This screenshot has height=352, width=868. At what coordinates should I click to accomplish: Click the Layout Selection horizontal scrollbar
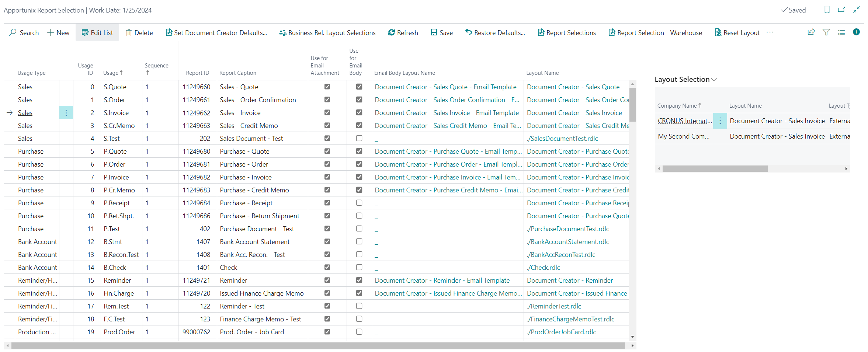click(715, 168)
